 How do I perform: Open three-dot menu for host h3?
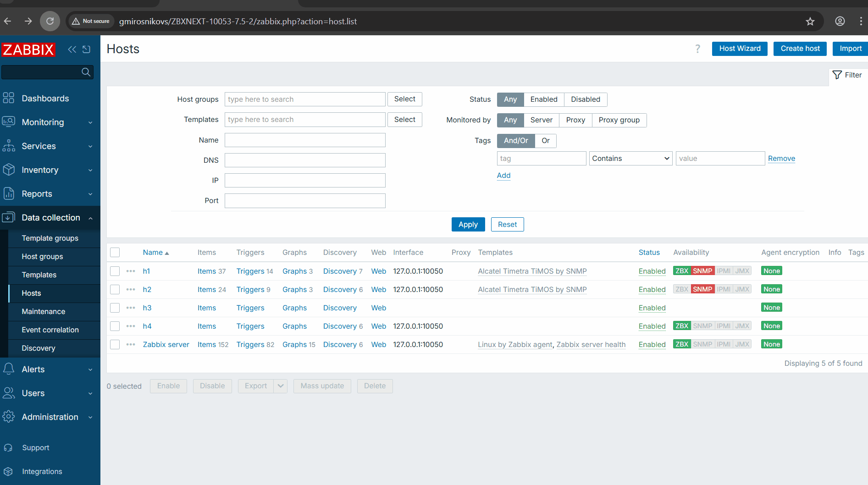(131, 308)
